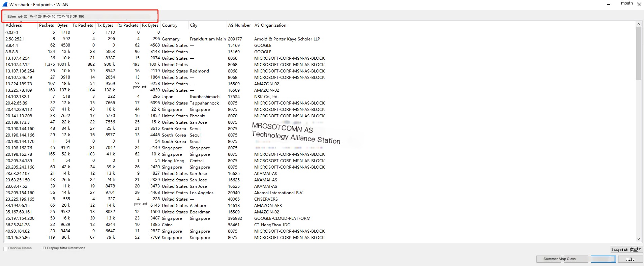Open the last tab labeled DP 186

(x=78, y=16)
